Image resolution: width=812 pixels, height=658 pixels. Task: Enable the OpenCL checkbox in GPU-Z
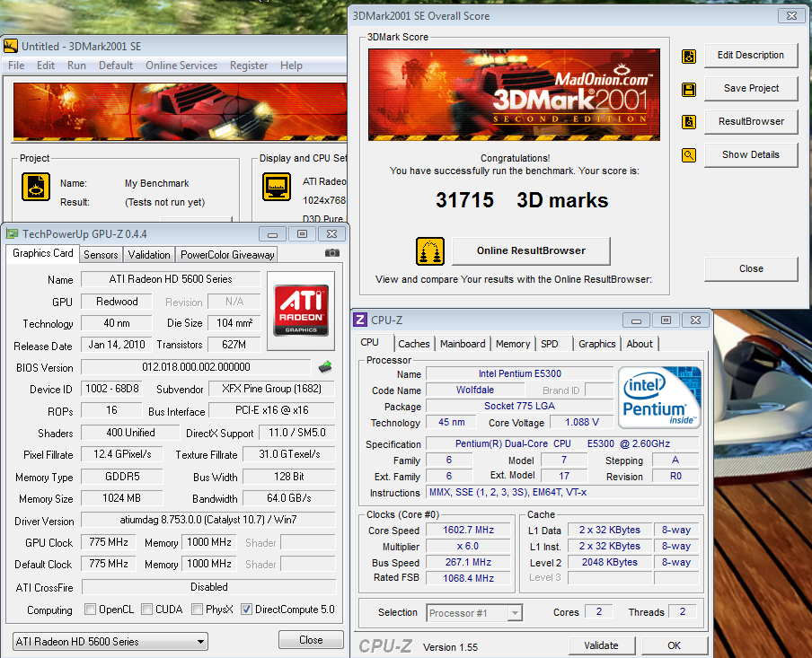pyautogui.click(x=90, y=610)
